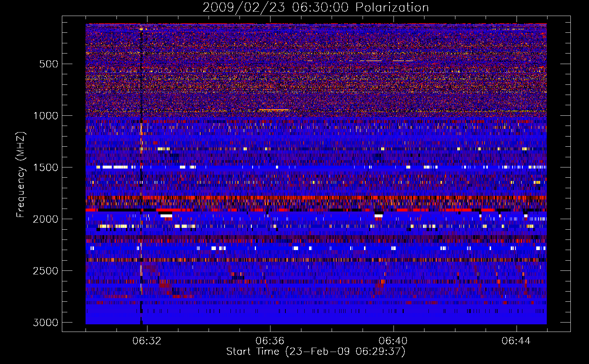Screen dimensions: 589x364
Task: Click the 3000 frequency tick label
Action: (x=46, y=323)
